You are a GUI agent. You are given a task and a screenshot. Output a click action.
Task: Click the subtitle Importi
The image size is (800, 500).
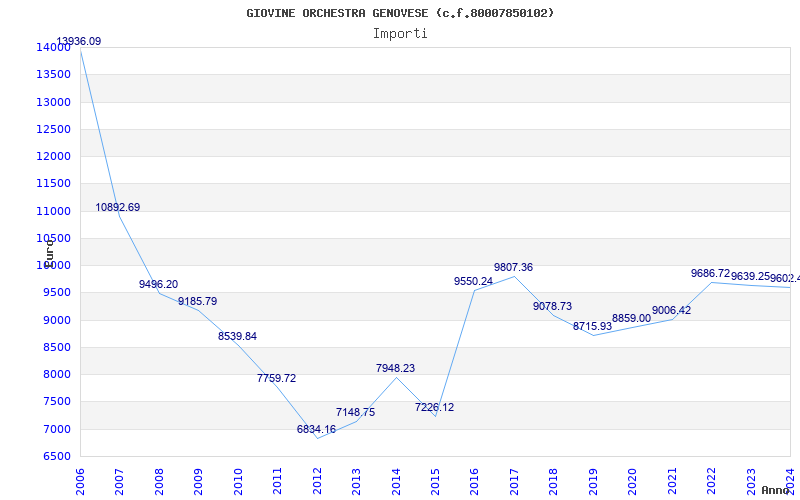pos(400,34)
